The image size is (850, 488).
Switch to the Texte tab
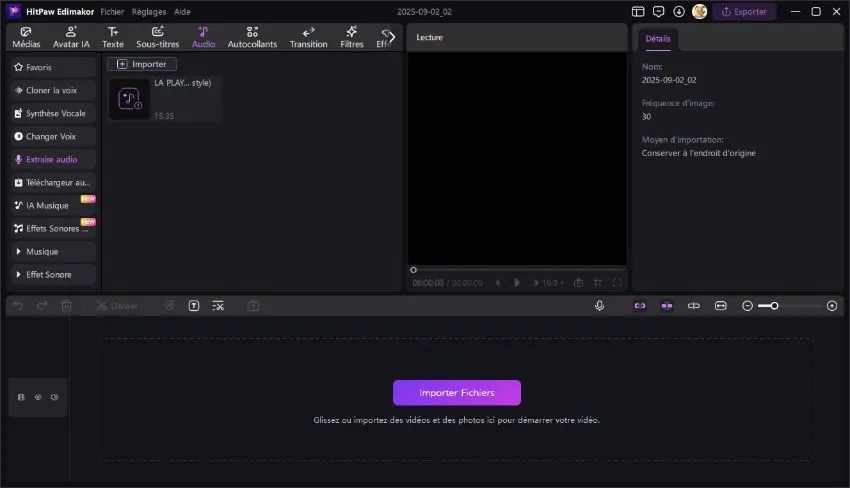[113, 37]
